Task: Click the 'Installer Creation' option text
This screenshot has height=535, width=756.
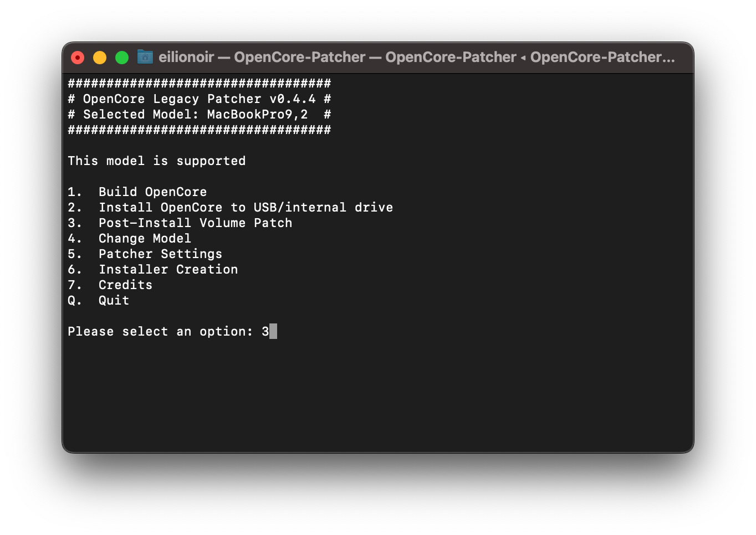Action: (168, 270)
